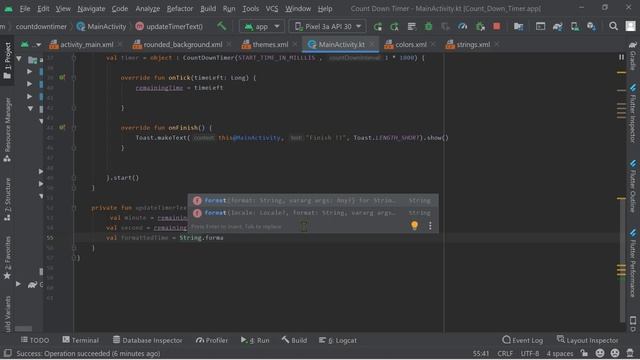Screen dimensions: 640x360
Task: Expand the first collapsed folder in project tree
Action: click(x=29, y=71)
